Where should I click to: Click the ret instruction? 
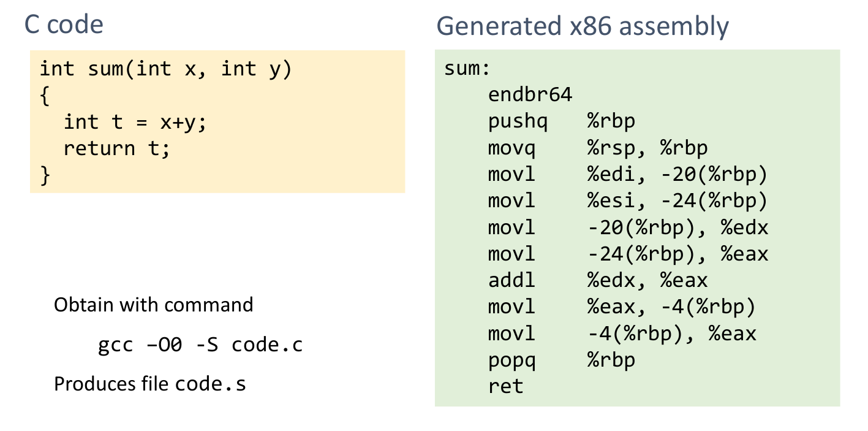505,387
